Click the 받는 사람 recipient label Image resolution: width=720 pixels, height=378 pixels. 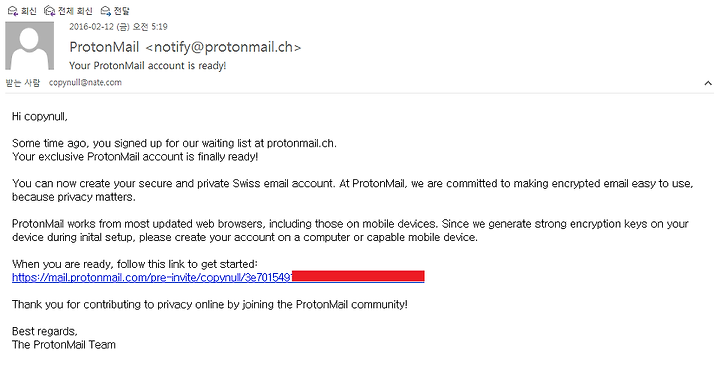point(22,83)
